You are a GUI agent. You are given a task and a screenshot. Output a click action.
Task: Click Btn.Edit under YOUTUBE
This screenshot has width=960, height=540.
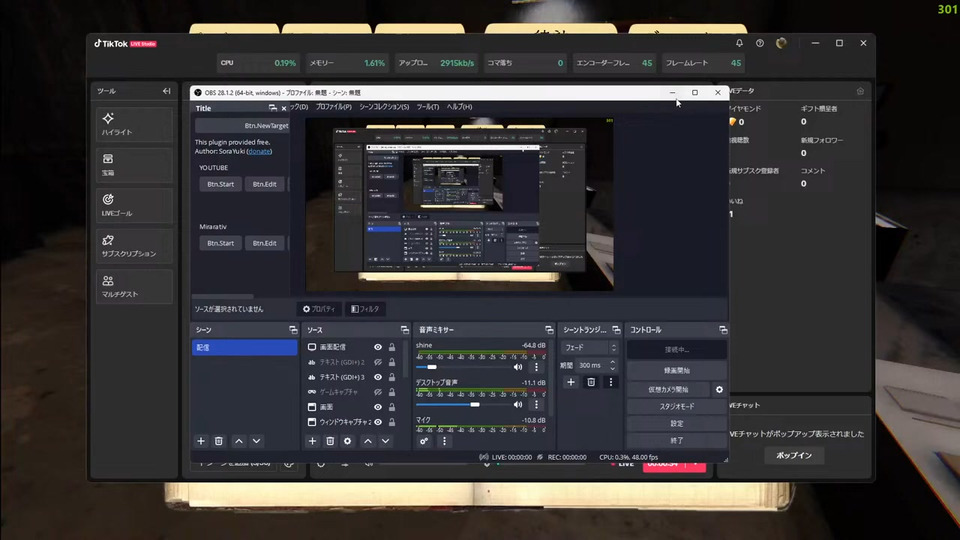[x=264, y=184]
